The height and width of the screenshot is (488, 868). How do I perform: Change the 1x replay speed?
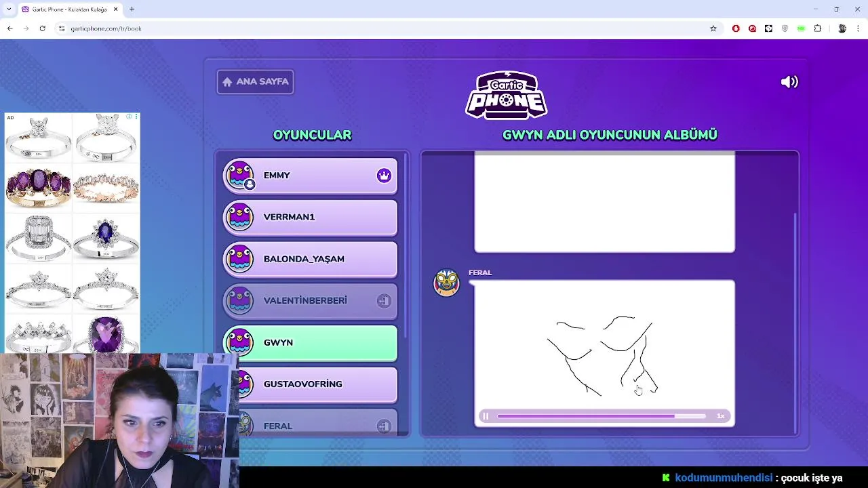coord(720,416)
